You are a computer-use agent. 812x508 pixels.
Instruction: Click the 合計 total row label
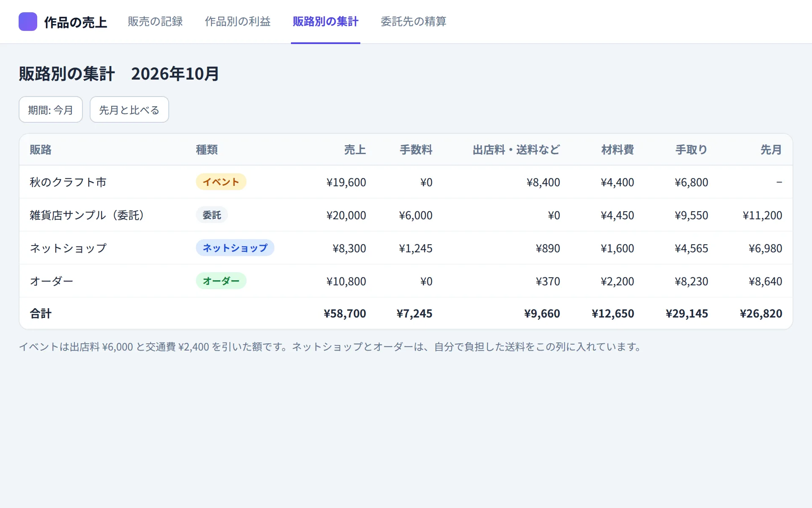point(41,314)
